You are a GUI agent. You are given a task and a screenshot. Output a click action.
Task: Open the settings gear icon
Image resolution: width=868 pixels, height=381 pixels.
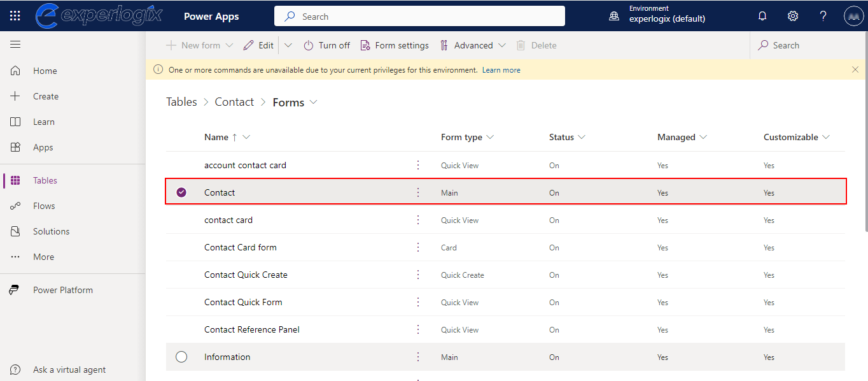click(x=793, y=16)
